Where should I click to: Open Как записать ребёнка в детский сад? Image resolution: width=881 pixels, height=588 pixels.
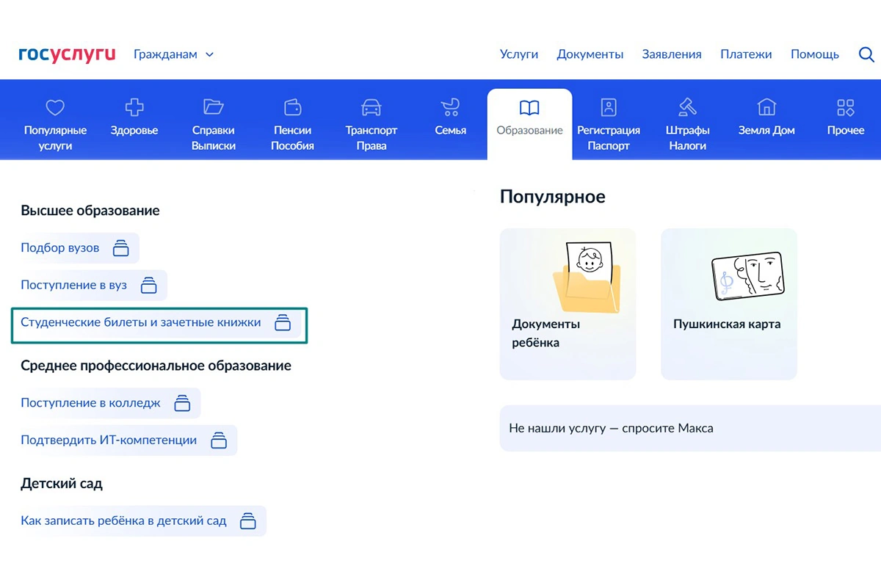123,521
